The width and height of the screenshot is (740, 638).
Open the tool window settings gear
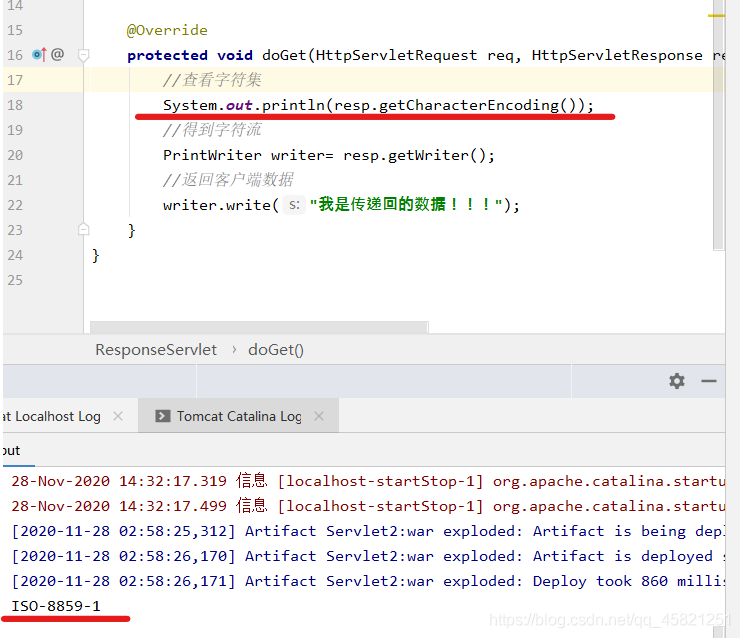[x=677, y=381]
